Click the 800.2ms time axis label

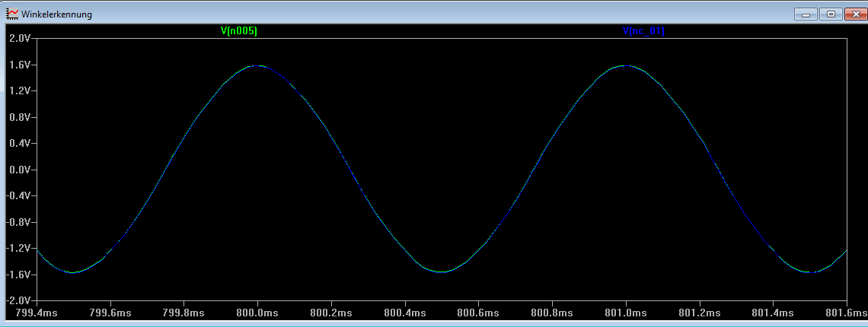pos(331,313)
